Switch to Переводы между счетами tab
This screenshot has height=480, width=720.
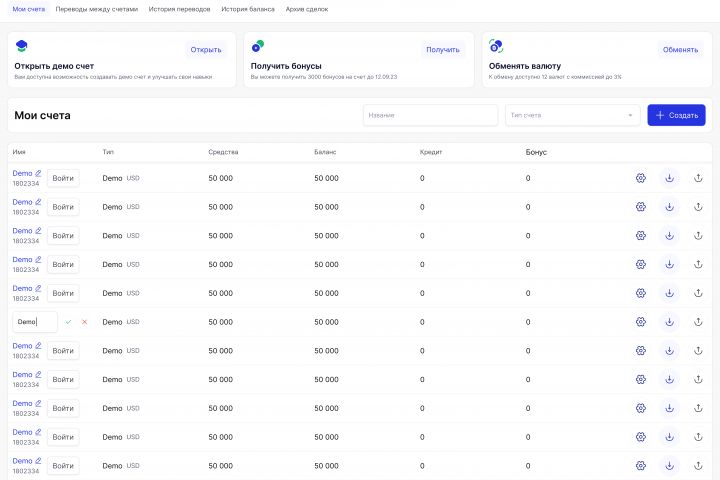(x=97, y=8)
